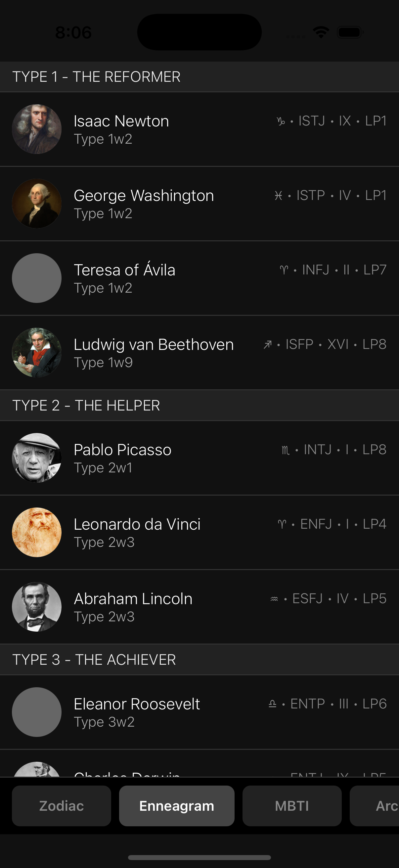Tap the Type 3 – The Achiever header
This screenshot has width=399, height=868.
[94, 659]
